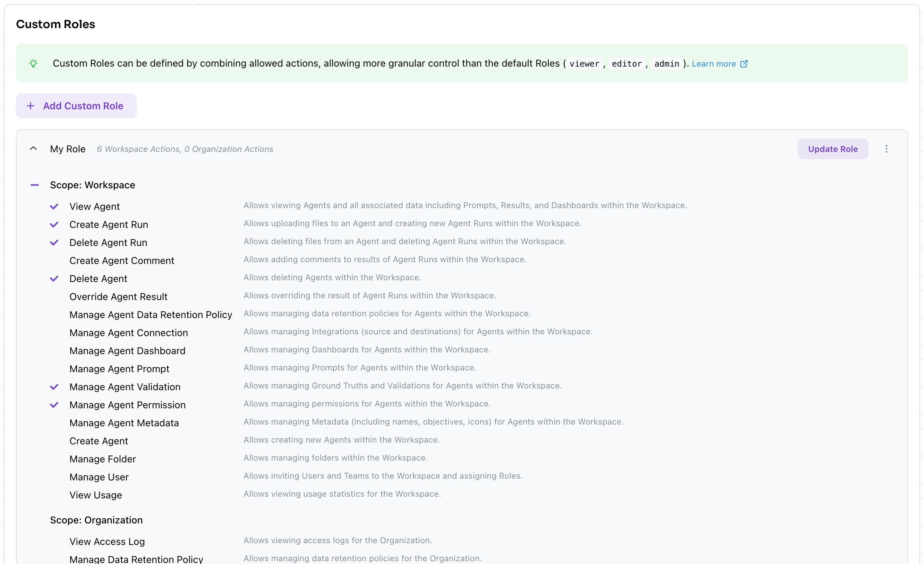The height and width of the screenshot is (564, 924).
Task: Select the Scope: Organization heading
Action: (x=96, y=520)
